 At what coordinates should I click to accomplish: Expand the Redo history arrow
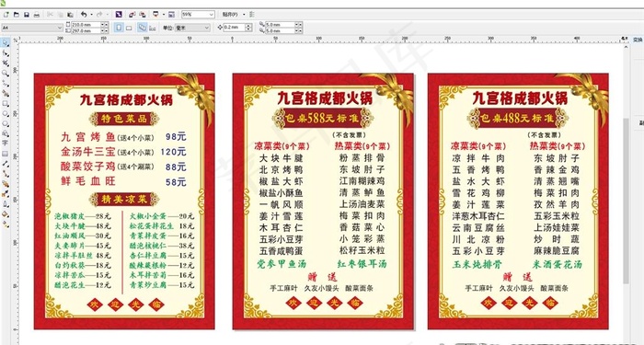[x=108, y=15]
